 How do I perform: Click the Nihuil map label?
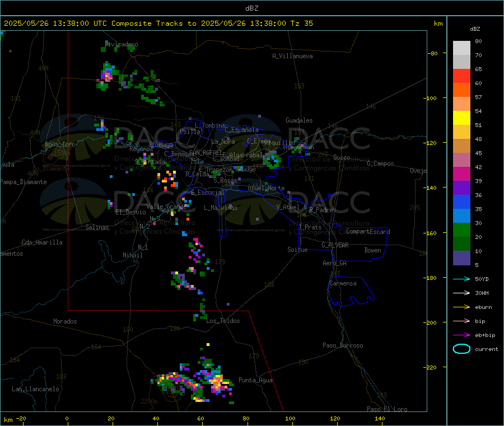132,255
